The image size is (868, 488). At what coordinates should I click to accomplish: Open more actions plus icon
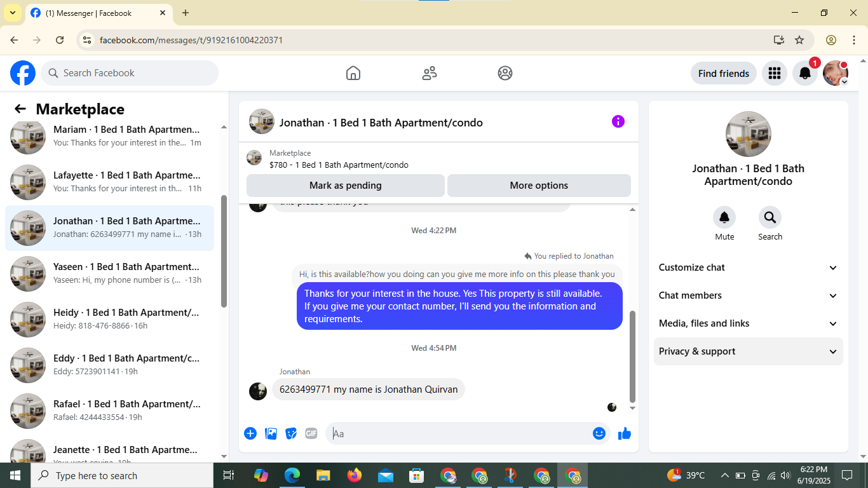pyautogui.click(x=250, y=433)
